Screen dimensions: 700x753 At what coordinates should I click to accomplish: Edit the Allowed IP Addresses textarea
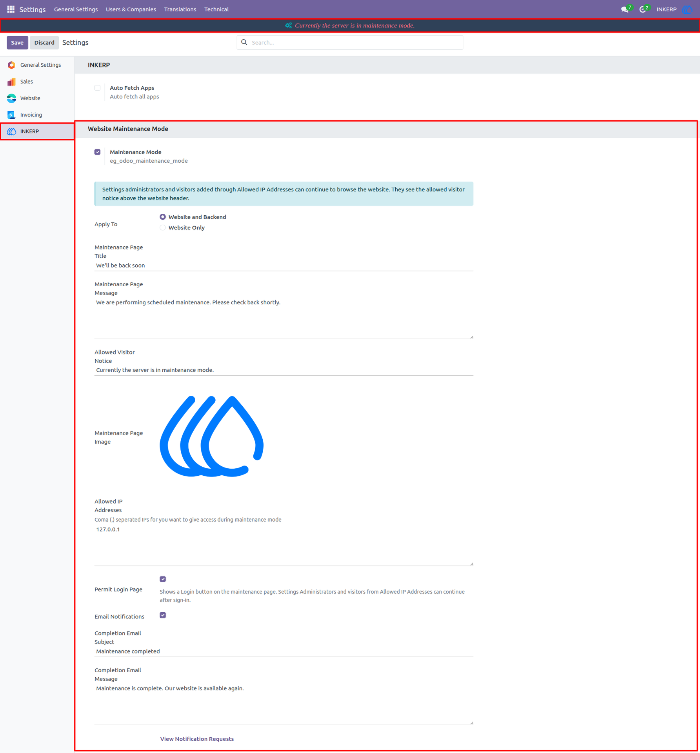point(284,545)
